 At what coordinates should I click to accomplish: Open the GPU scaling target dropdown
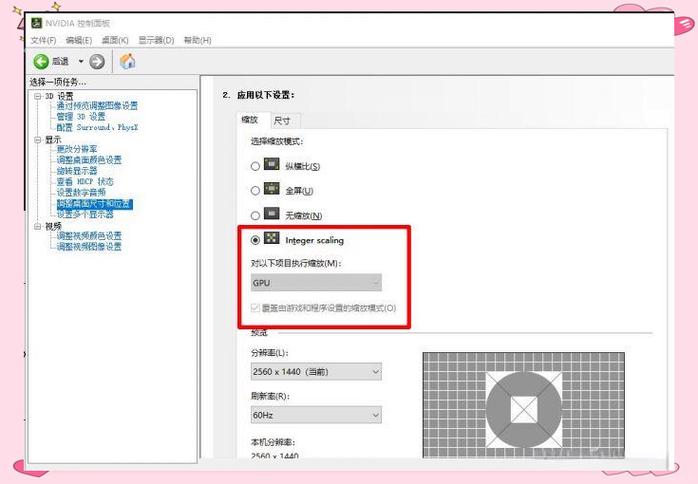(316, 283)
